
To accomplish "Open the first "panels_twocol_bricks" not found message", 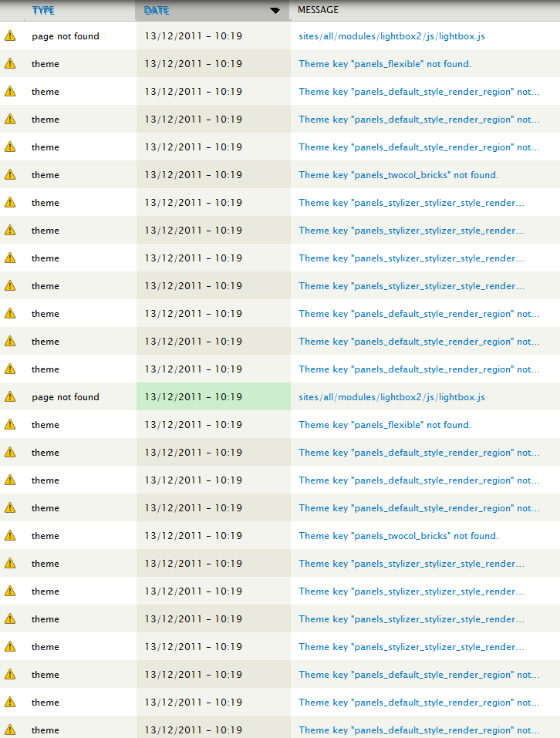I will (x=399, y=175).
